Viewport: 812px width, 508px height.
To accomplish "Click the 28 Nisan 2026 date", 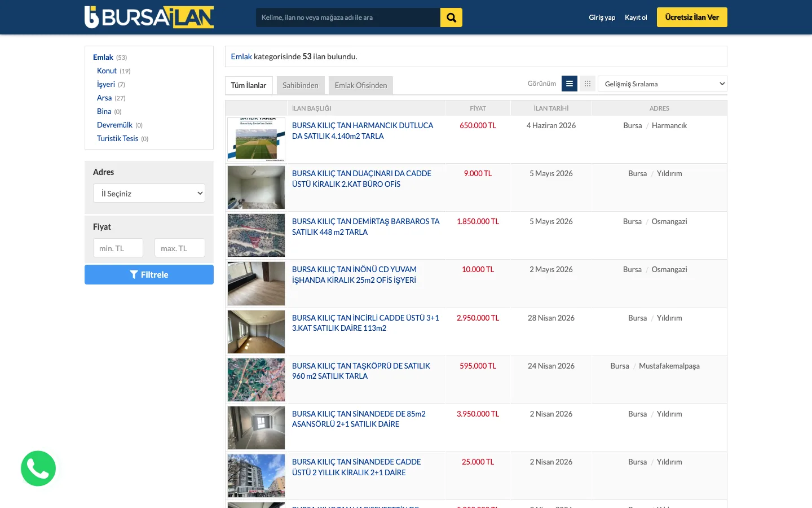I will pyautogui.click(x=551, y=318).
